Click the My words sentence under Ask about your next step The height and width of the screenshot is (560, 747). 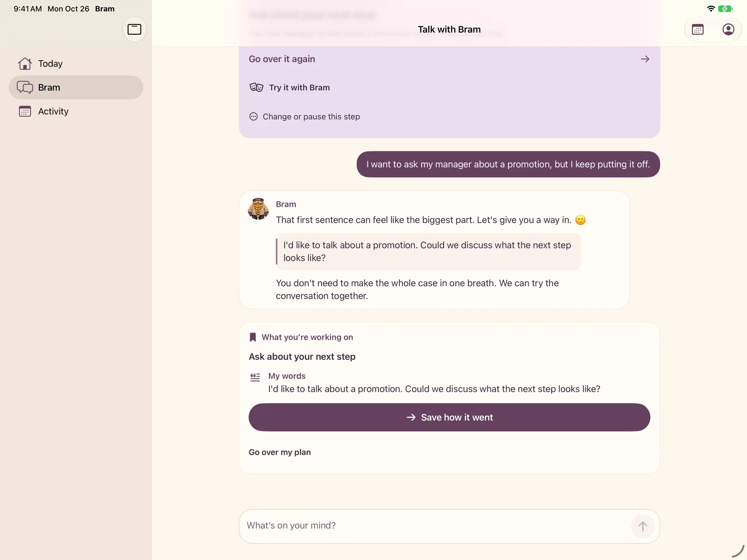434,389
